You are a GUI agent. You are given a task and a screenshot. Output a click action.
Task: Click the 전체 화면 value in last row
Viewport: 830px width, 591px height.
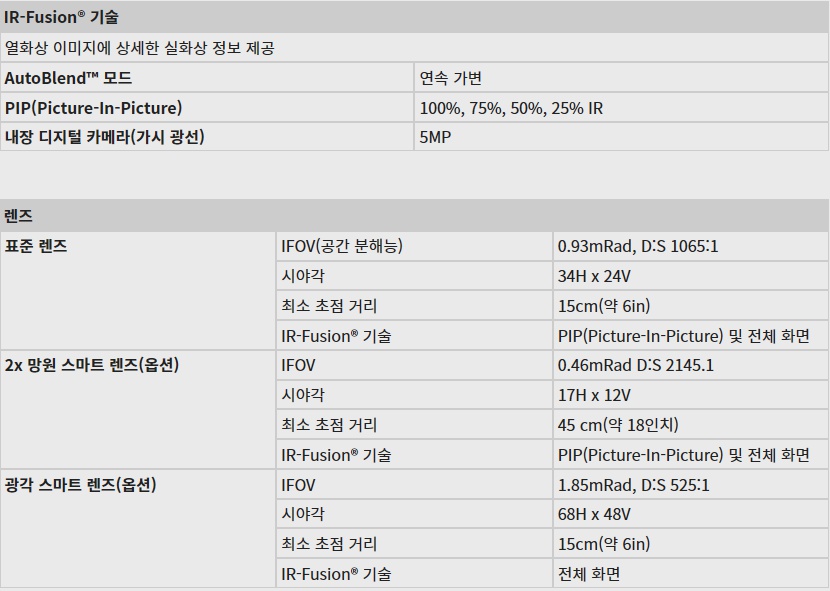pos(589,574)
